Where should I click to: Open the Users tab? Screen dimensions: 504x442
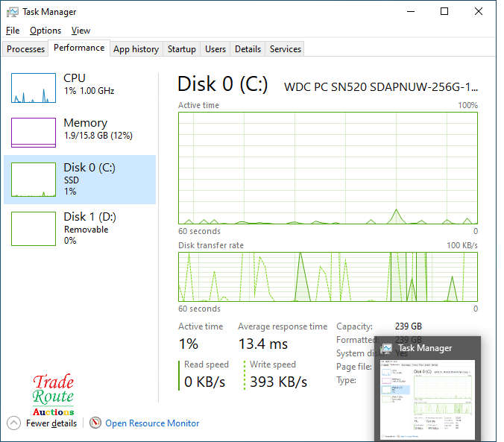[215, 49]
